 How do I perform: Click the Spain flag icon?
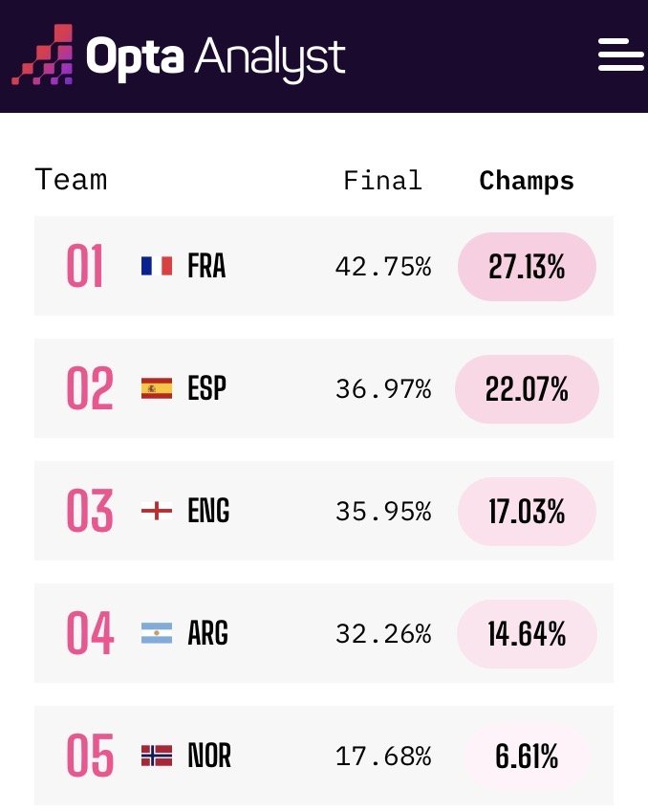(x=157, y=388)
